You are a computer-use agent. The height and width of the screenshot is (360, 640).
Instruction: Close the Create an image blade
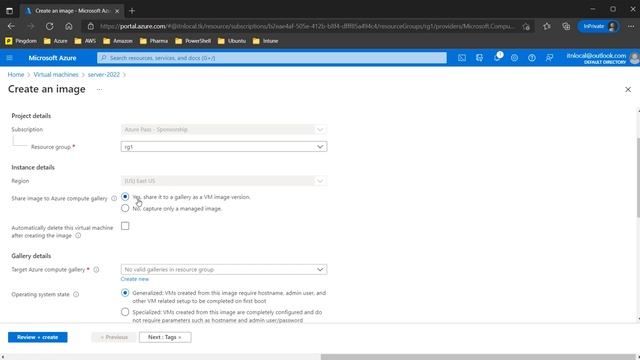[x=628, y=89]
